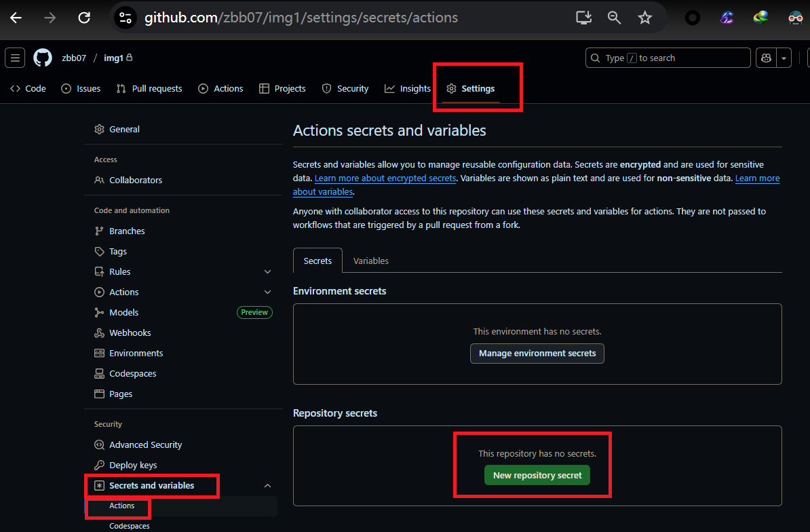The height and width of the screenshot is (532, 810).
Task: Open the zoom magnifier icon in address bar
Action: pyautogui.click(x=614, y=18)
